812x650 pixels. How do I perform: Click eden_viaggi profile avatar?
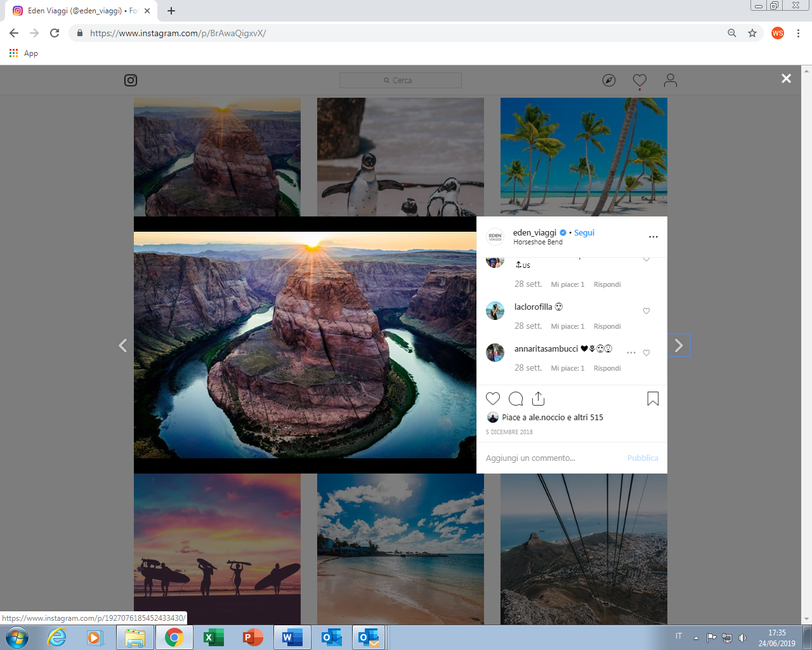(x=495, y=237)
